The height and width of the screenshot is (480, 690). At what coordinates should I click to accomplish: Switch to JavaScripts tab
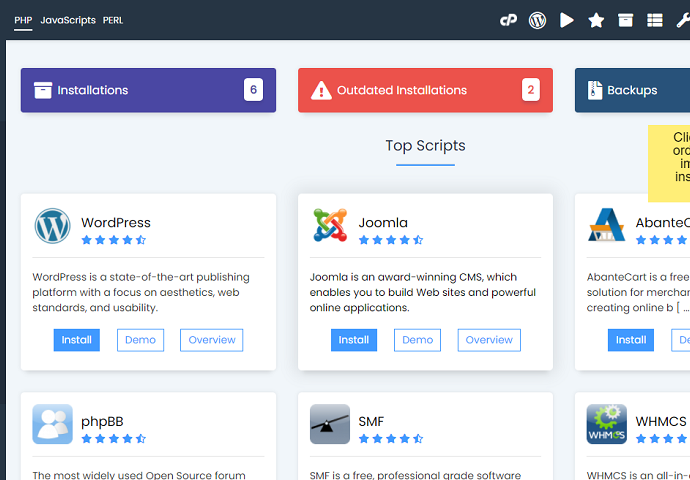click(68, 20)
